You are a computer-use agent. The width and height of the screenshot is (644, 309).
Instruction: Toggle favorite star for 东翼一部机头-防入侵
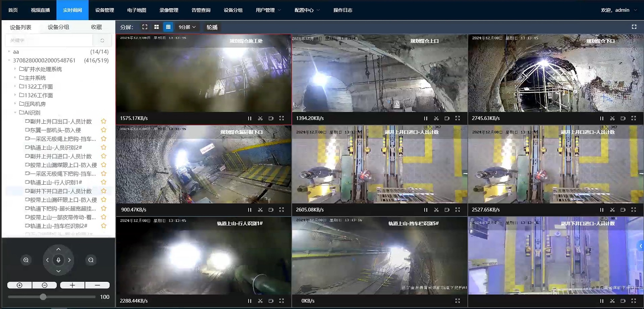(104, 130)
